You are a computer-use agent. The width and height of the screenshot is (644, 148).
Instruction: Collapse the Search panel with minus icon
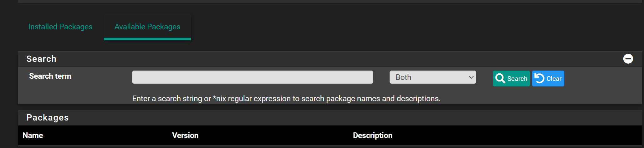click(628, 59)
